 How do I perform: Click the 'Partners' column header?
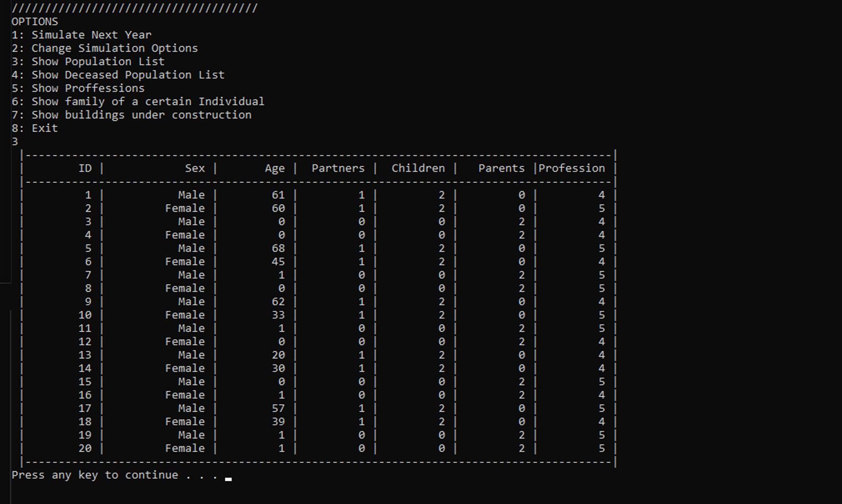coord(338,168)
